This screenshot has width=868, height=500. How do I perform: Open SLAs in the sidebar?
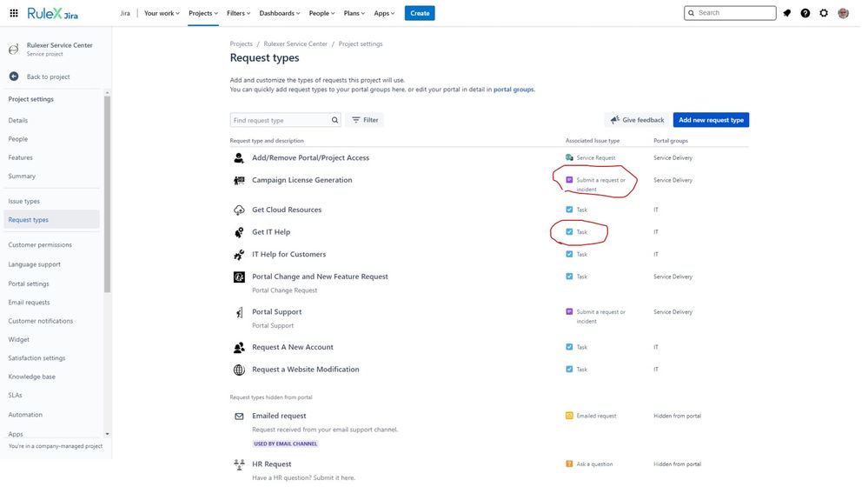[x=15, y=396]
